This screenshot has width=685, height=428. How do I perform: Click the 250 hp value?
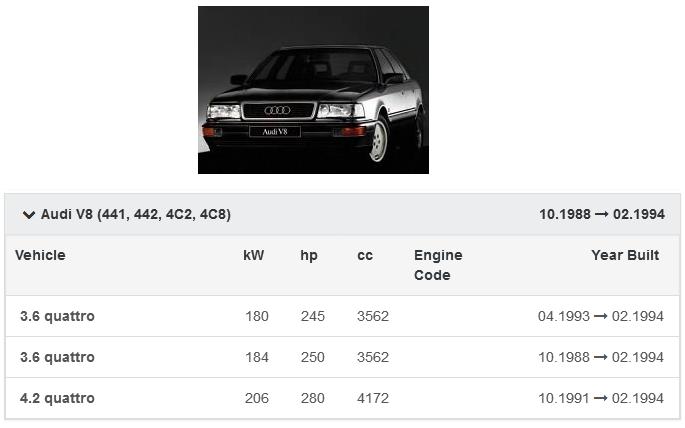pyautogui.click(x=313, y=358)
